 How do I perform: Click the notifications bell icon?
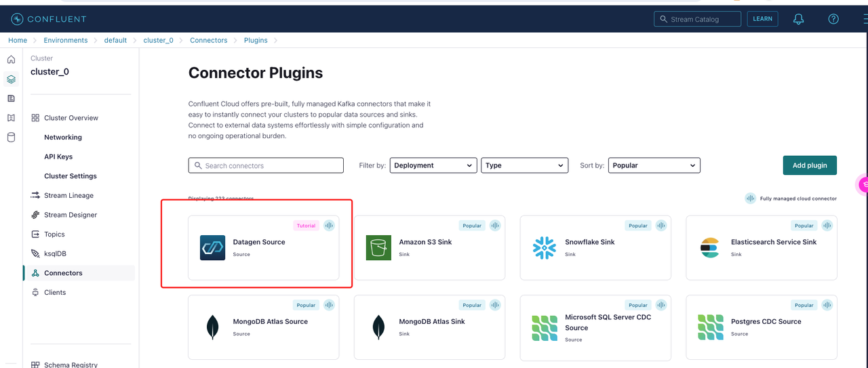pyautogui.click(x=798, y=19)
